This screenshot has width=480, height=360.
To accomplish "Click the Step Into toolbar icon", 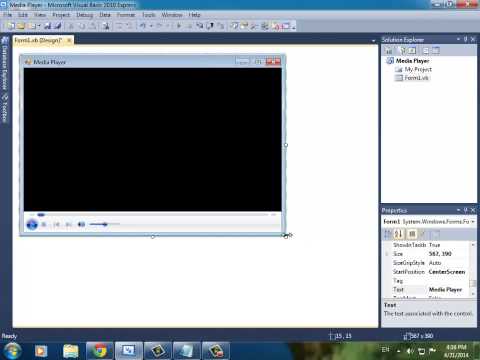I will pos(199,26).
